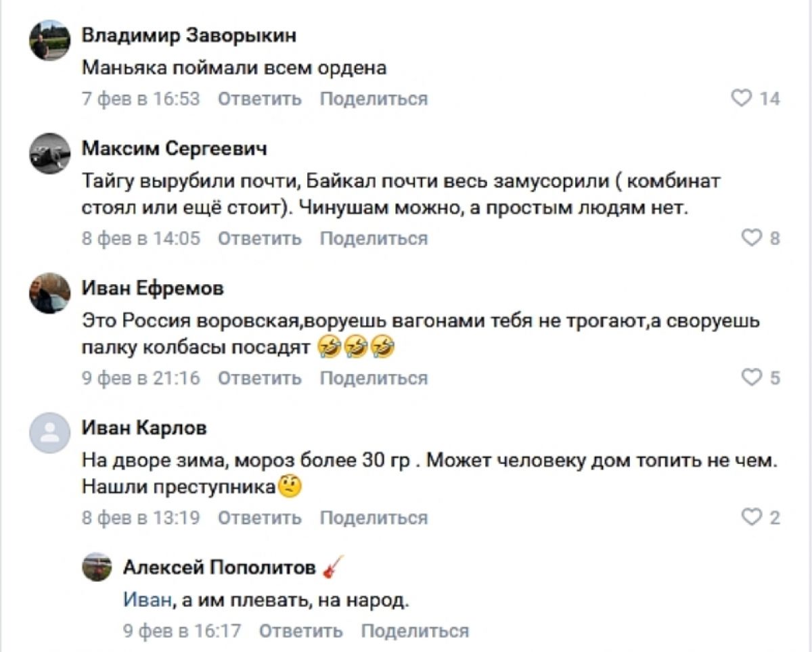
Task: Like Владимир Заворыкин's comment with the heart
Action: 742,99
